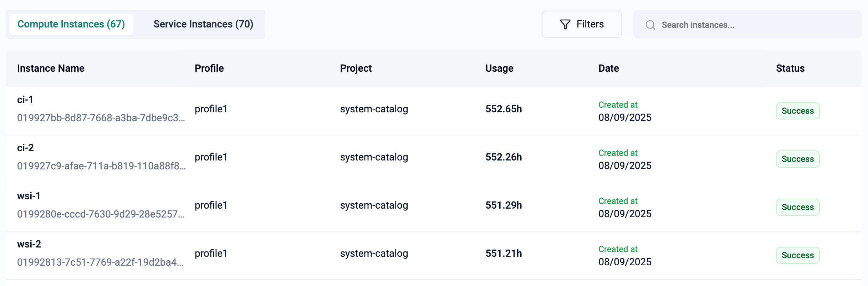
Task: Click the ci-1 instance UUID text
Action: (101, 118)
